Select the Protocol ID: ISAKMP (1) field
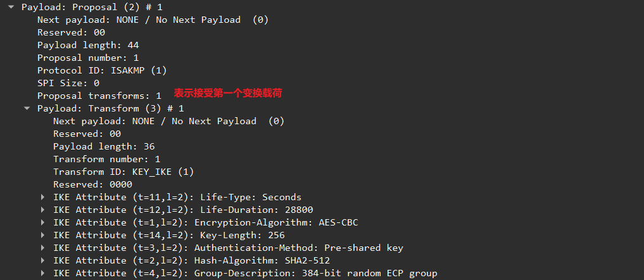 tap(101, 70)
